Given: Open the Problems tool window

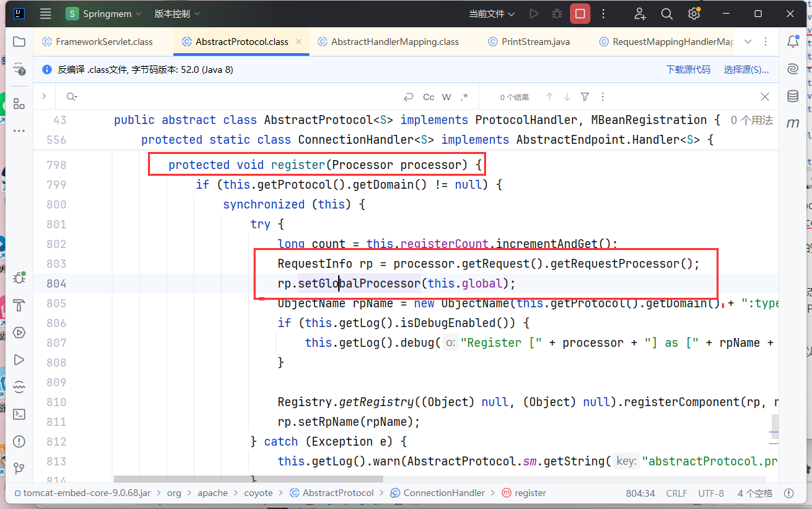Looking at the screenshot, I should pyautogui.click(x=19, y=442).
